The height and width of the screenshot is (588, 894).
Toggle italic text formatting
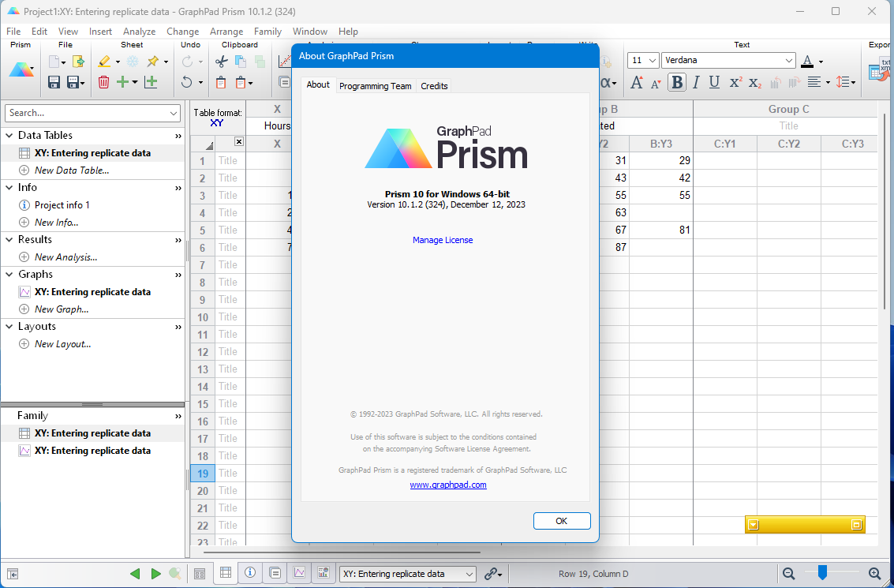[697, 82]
